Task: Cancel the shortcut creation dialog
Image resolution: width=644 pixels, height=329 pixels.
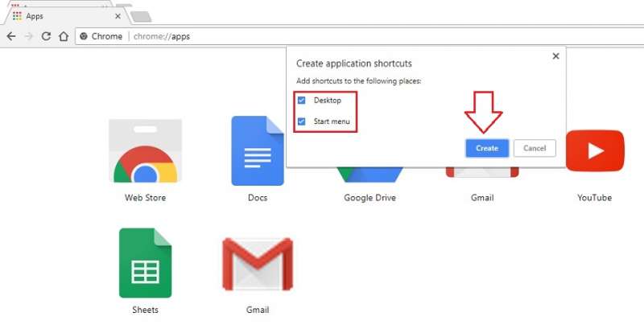Action: [x=535, y=148]
